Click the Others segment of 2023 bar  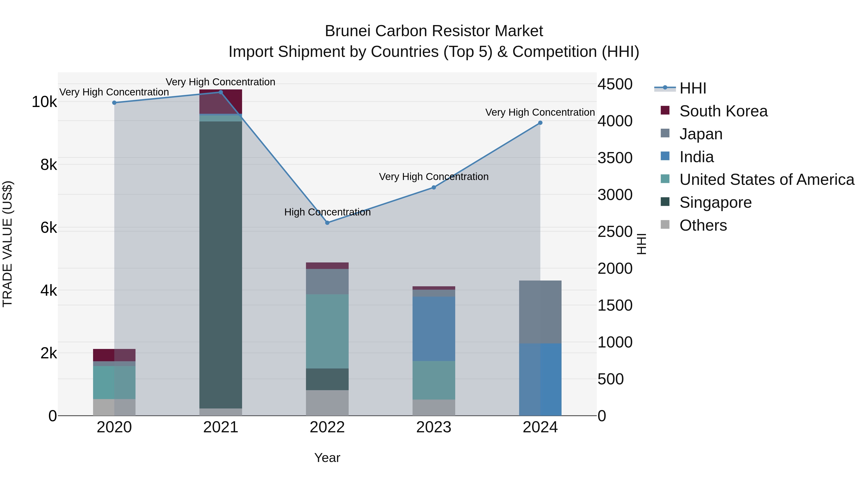pos(434,408)
